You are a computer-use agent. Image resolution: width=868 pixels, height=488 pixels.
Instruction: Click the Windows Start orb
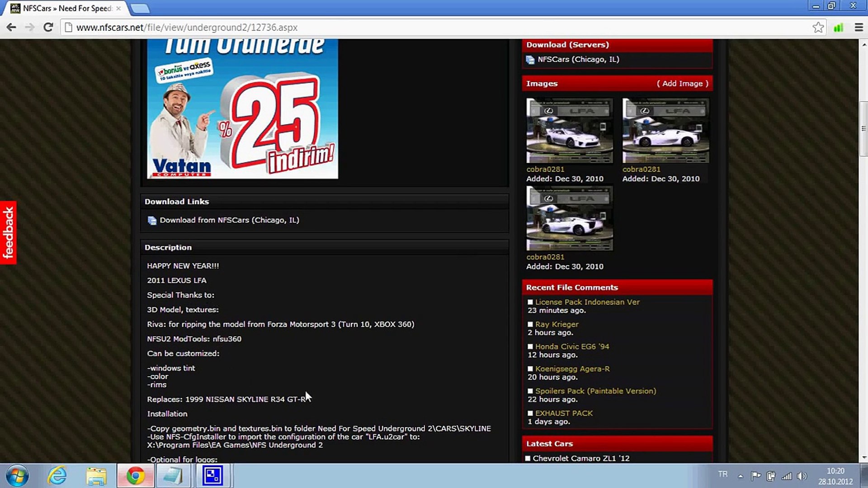(17, 476)
